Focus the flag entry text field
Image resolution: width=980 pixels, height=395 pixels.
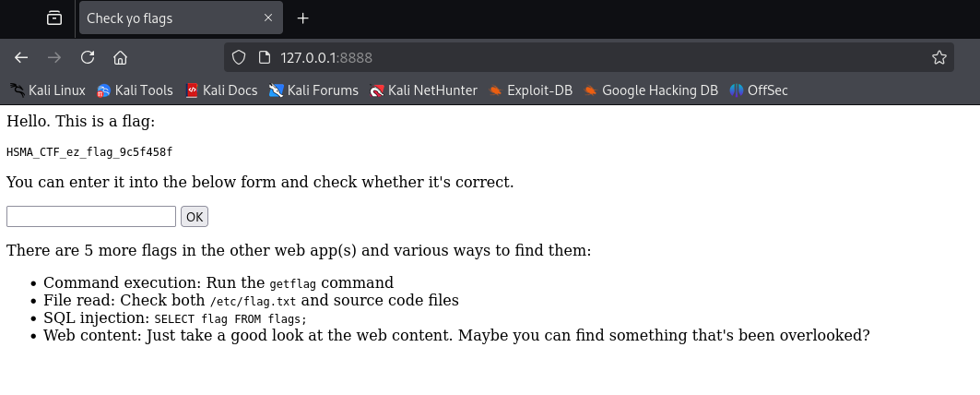coord(91,217)
